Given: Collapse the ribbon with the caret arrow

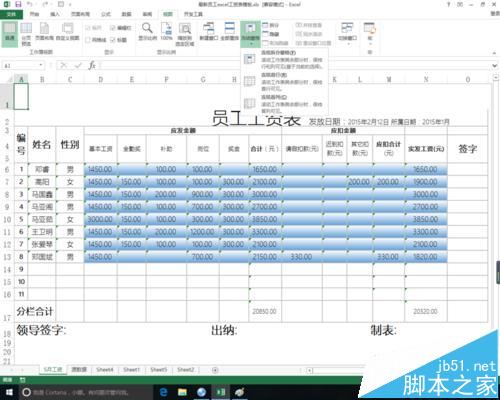Looking at the screenshot, I should coord(494,53).
